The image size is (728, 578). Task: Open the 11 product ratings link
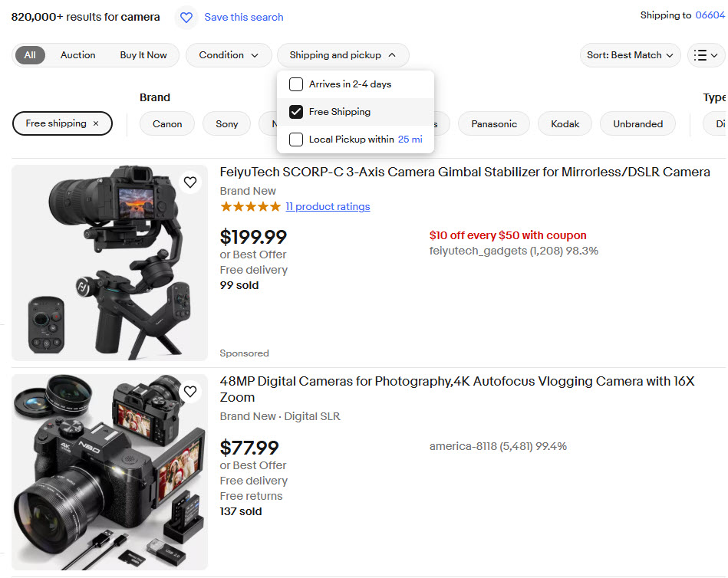tap(328, 207)
